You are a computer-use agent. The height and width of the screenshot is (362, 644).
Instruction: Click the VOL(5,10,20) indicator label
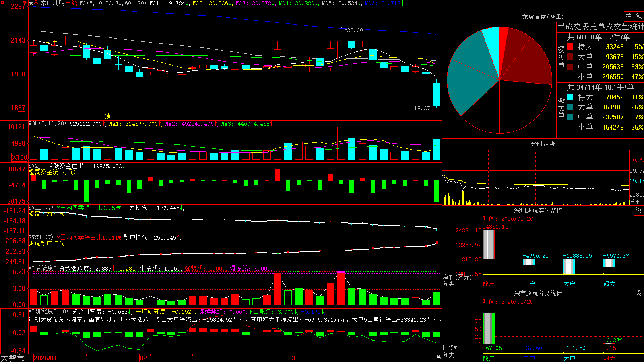pos(47,124)
